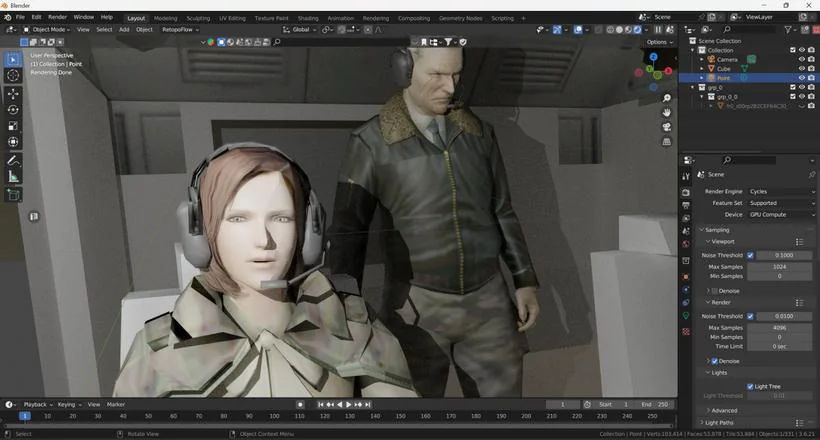The width and height of the screenshot is (820, 440).
Task: Expand the Advanced subpanel
Action: tap(722, 411)
